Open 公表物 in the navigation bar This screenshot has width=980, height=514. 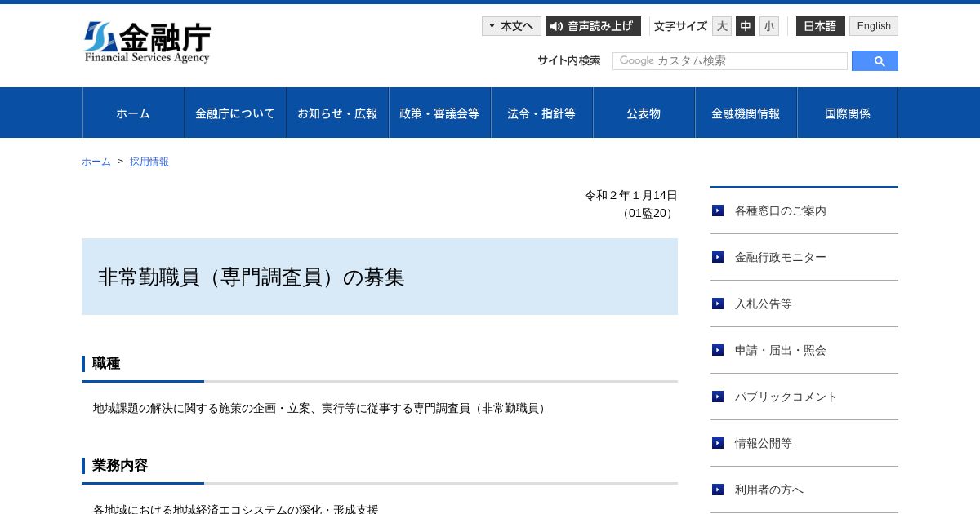tap(644, 113)
